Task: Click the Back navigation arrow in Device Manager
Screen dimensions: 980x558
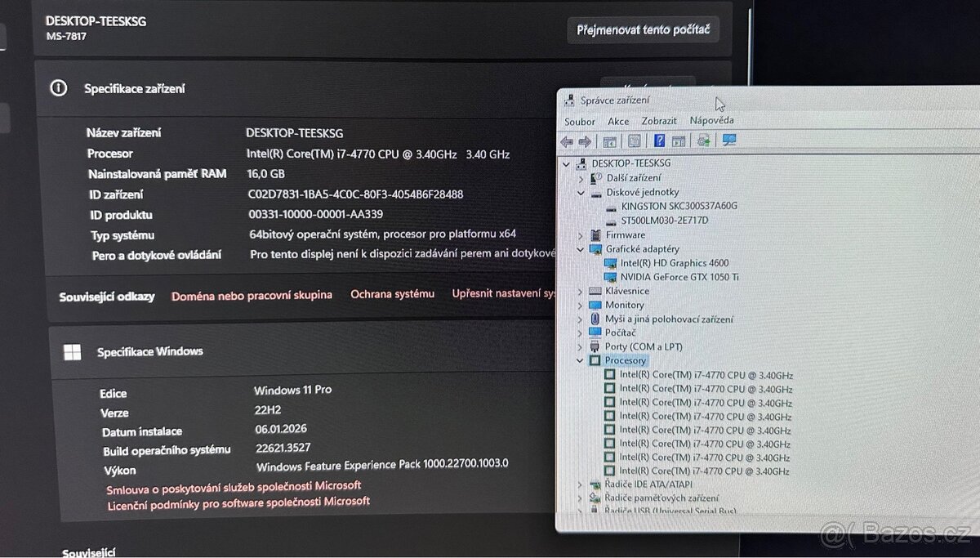Action: click(566, 141)
